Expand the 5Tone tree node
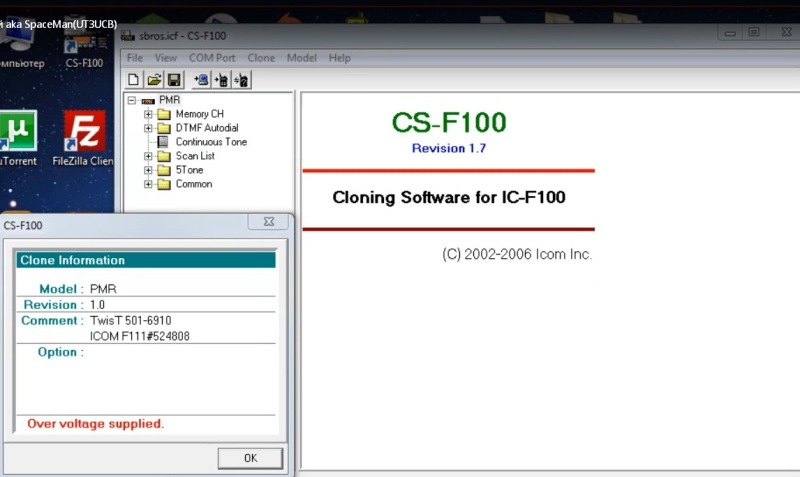The image size is (800, 477). tap(148, 170)
